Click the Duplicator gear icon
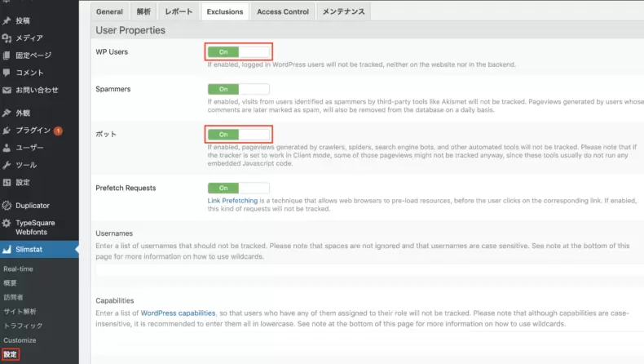644x364 pixels. (7, 206)
